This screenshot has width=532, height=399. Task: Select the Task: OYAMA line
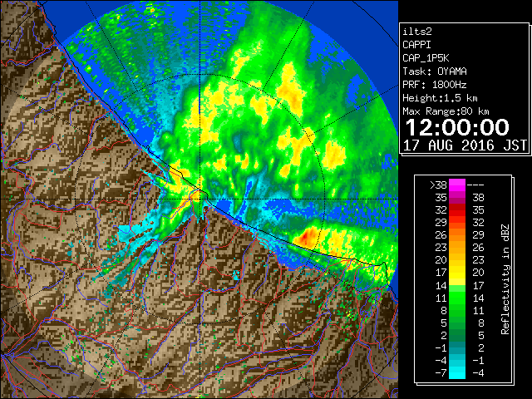pyautogui.click(x=434, y=71)
